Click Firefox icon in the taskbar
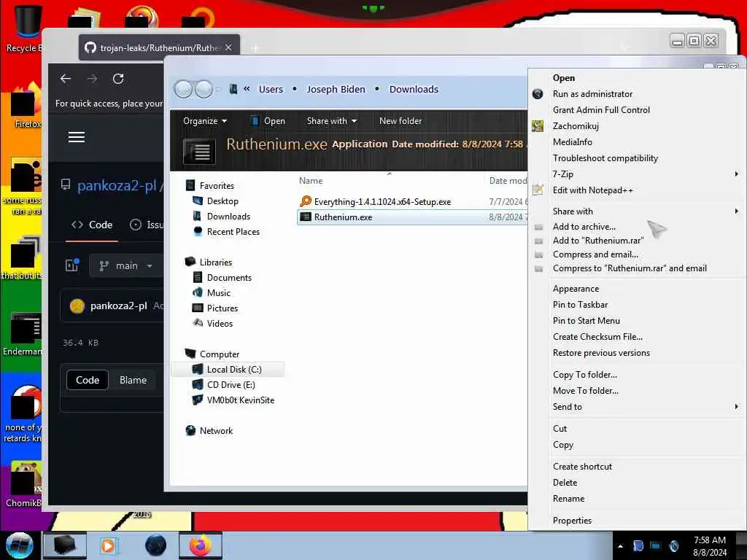Image resolution: width=747 pixels, height=560 pixels. [200, 545]
